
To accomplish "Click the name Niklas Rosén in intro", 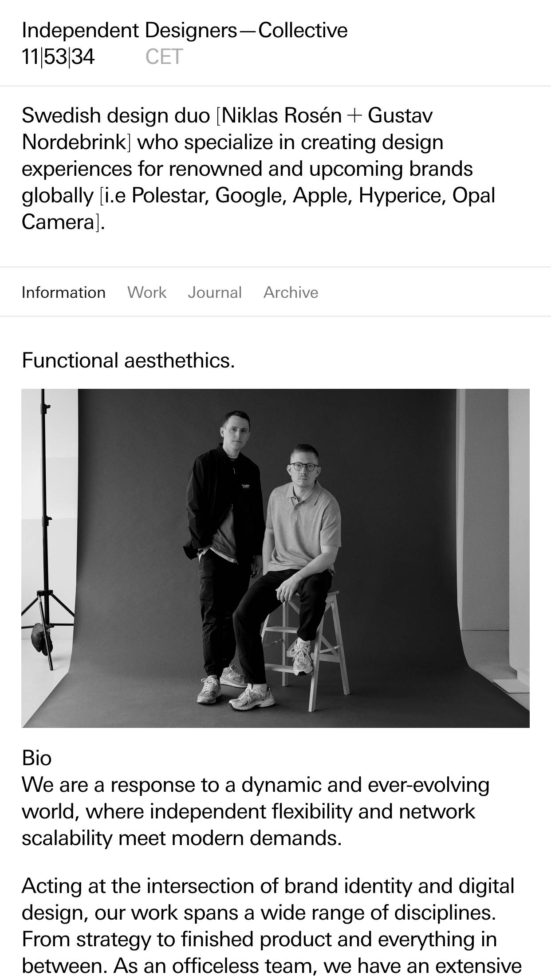I will [282, 116].
